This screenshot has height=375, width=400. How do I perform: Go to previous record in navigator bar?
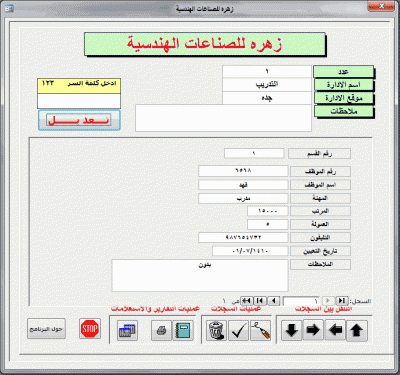328,301
